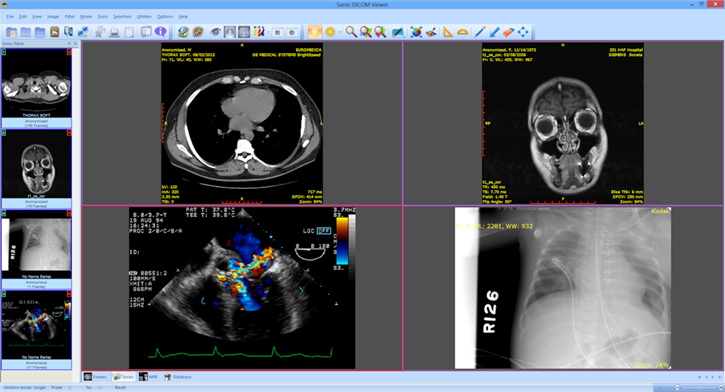
Task: Close the Series Pane
Action: pos(76,43)
